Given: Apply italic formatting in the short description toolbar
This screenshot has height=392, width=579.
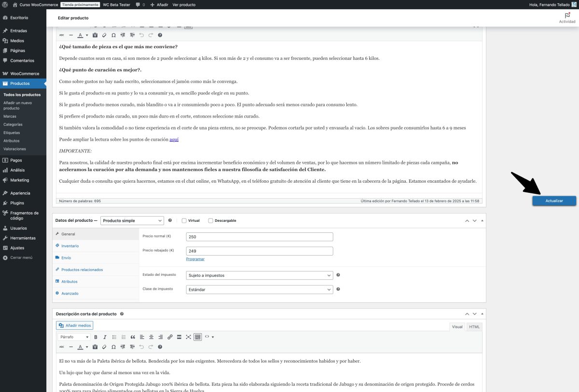Looking at the screenshot, I should click(105, 337).
